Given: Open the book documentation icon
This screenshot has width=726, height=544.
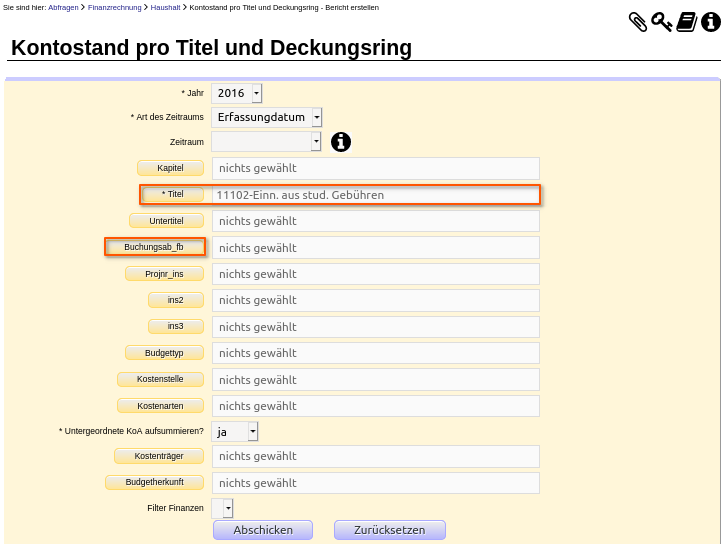Looking at the screenshot, I should [x=686, y=22].
